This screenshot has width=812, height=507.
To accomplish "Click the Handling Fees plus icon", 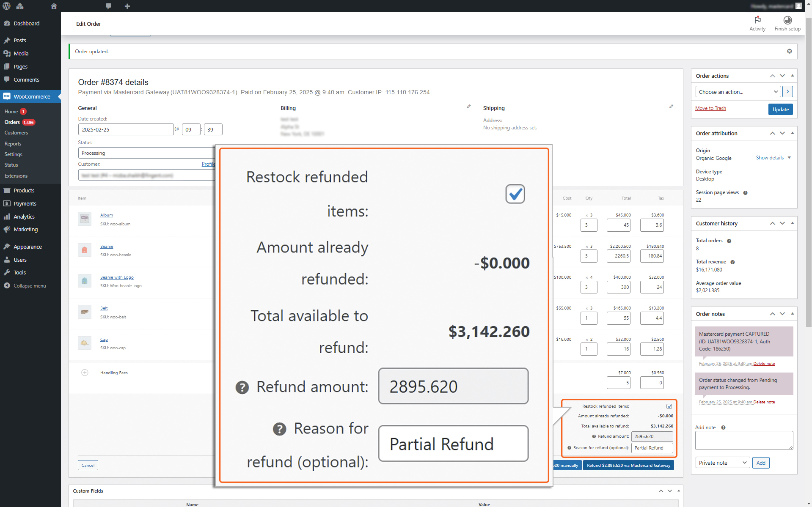I will click(85, 373).
